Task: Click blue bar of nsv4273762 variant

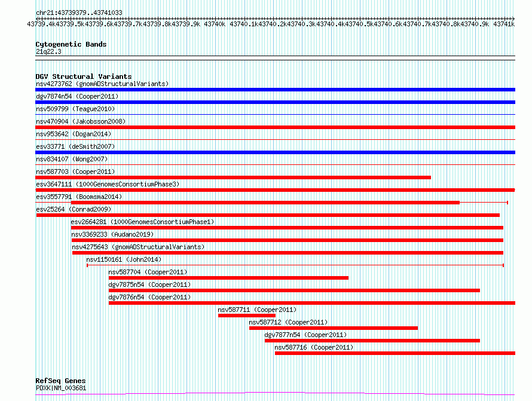Action: pos(275,90)
